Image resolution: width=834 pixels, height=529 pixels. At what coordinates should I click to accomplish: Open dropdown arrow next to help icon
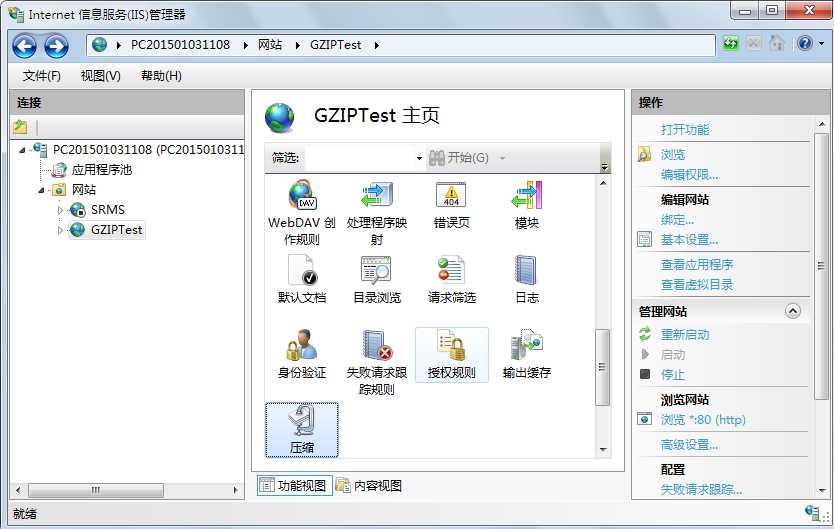821,44
